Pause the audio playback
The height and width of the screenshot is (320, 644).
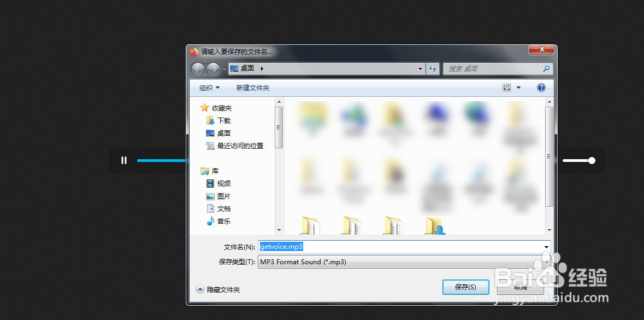(x=124, y=160)
